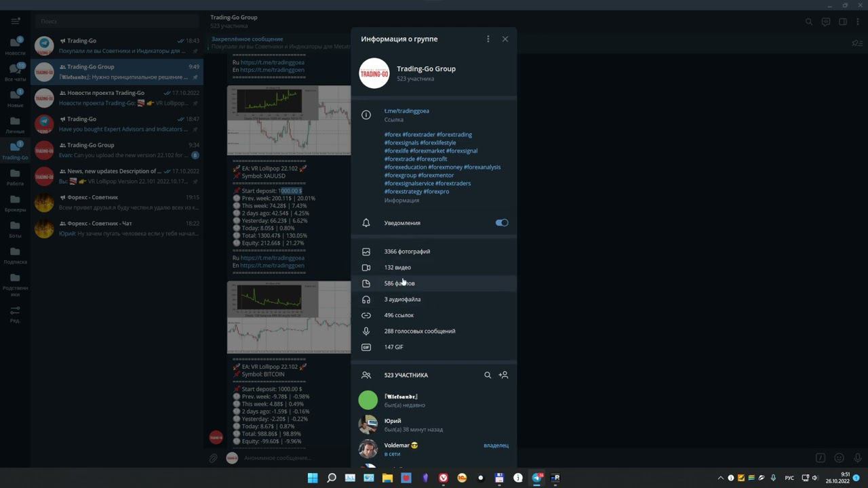Screen dimensions: 868x488
Task: Select the Работа folder in sidebar
Action: click(x=15, y=177)
